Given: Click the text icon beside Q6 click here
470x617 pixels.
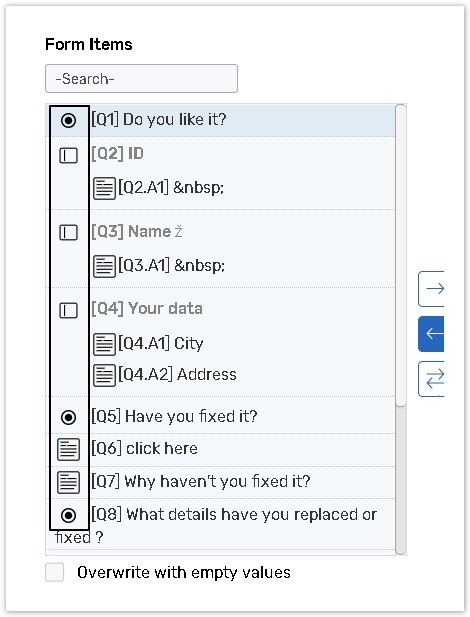Looking at the screenshot, I should (x=68, y=449).
